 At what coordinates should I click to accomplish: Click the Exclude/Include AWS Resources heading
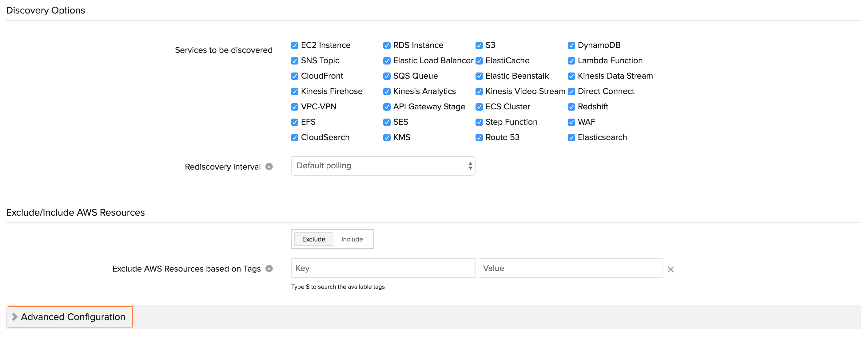click(75, 213)
